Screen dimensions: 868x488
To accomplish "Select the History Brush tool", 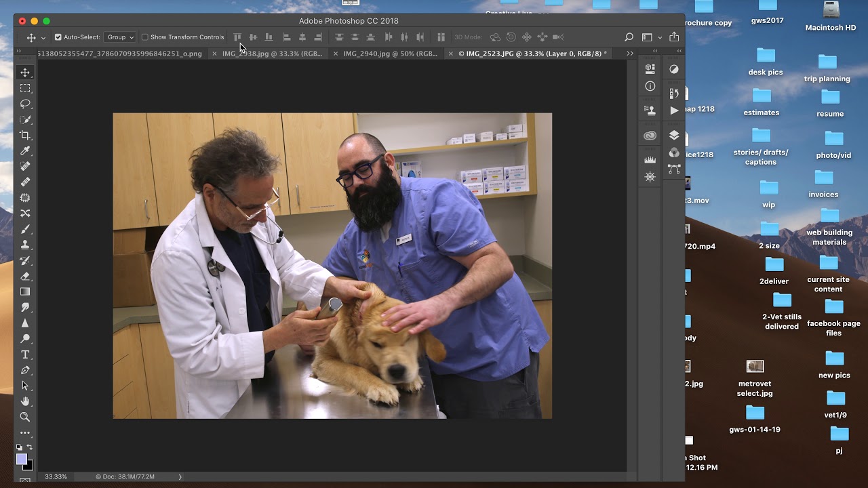I will (x=25, y=260).
